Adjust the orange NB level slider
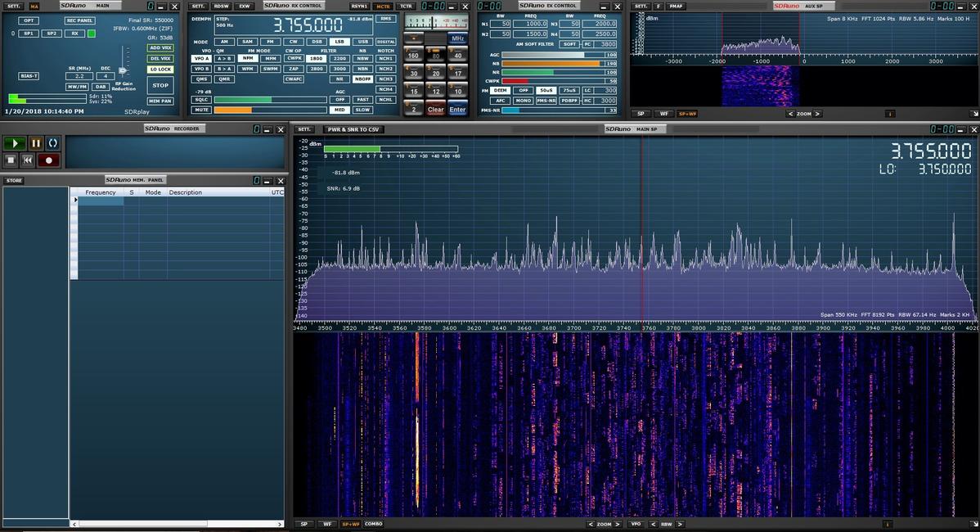Screen dimensions: 980x532 pyautogui.click(x=560, y=64)
